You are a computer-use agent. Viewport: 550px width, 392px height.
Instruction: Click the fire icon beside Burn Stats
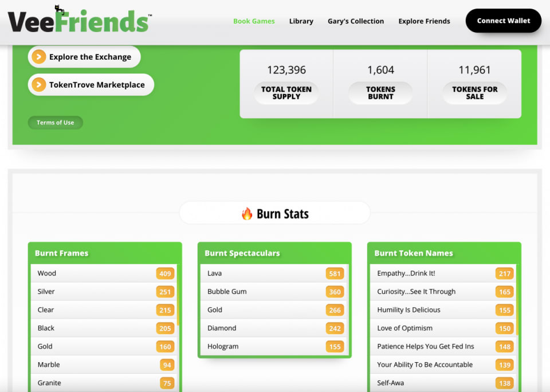(247, 214)
